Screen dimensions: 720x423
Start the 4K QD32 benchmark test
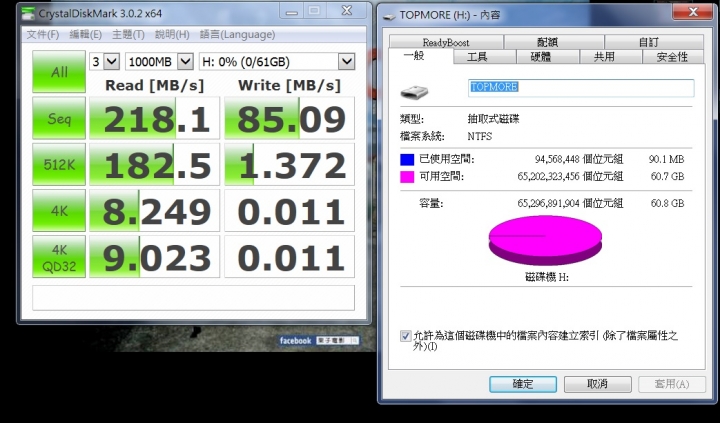(x=59, y=257)
